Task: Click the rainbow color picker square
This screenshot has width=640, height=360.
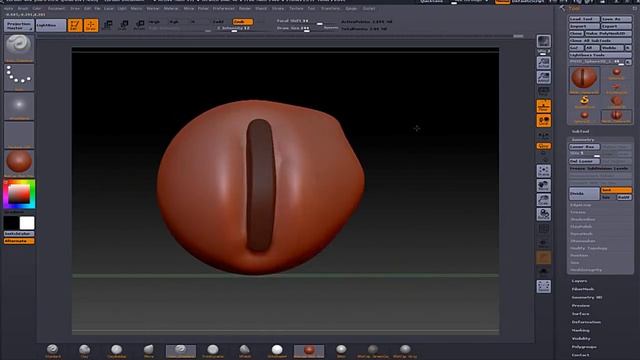Action: point(19,194)
